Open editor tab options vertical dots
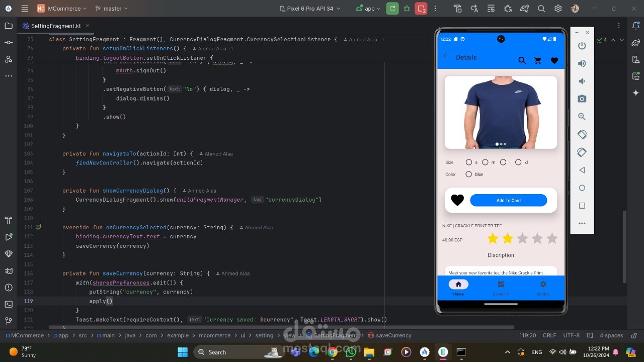The height and width of the screenshot is (362, 644). click(619, 26)
